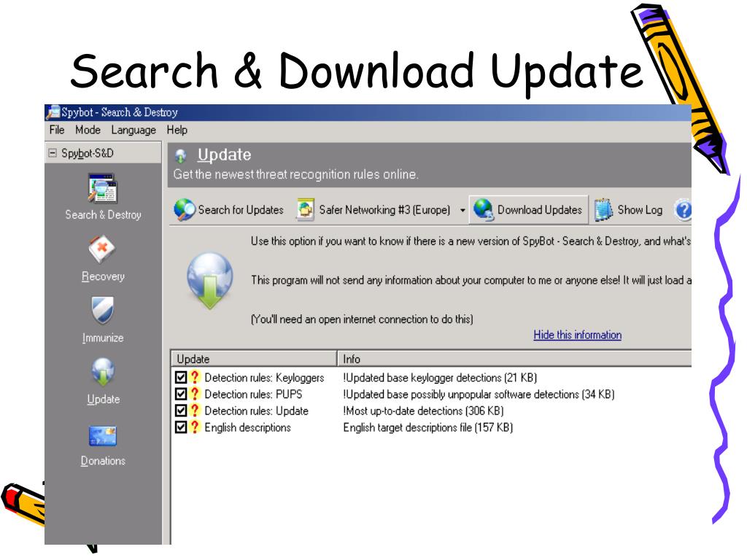This screenshot has height=560, width=747.
Task: Click the Show Log notepad icon
Action: (603, 210)
